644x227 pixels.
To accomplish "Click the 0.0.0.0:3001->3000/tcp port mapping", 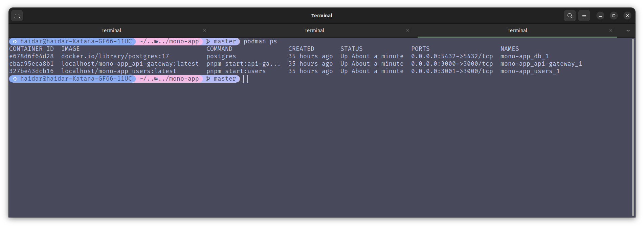I will click(452, 71).
